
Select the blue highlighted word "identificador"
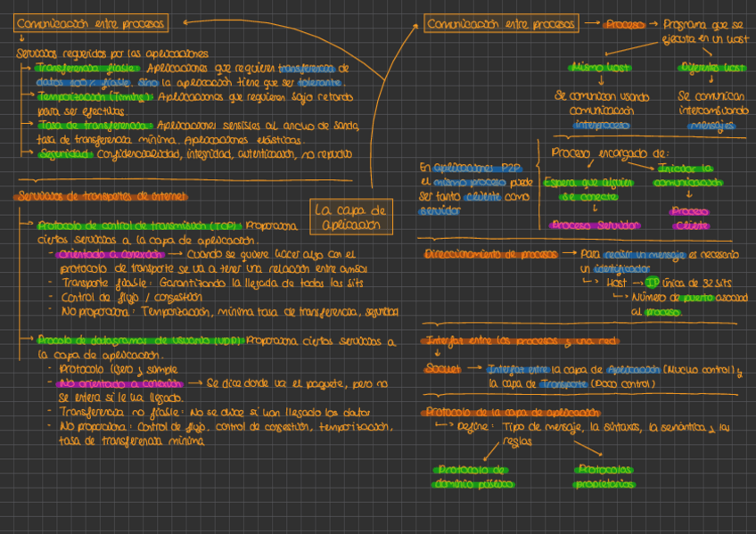pos(621,269)
